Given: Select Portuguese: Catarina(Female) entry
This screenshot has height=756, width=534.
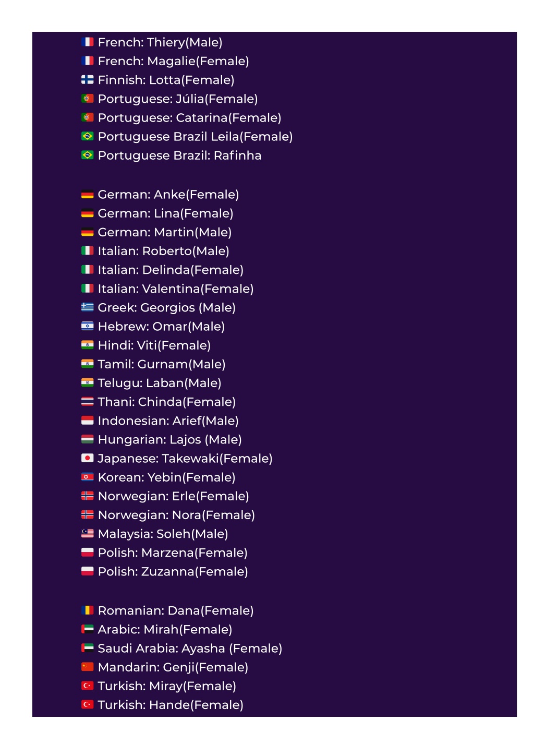Looking at the screenshot, I should (190, 118).
